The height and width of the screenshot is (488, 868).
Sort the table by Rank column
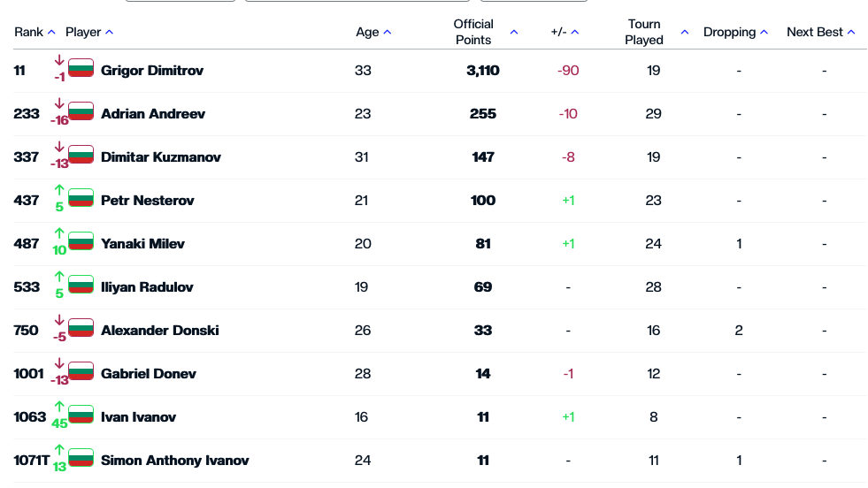51,33
